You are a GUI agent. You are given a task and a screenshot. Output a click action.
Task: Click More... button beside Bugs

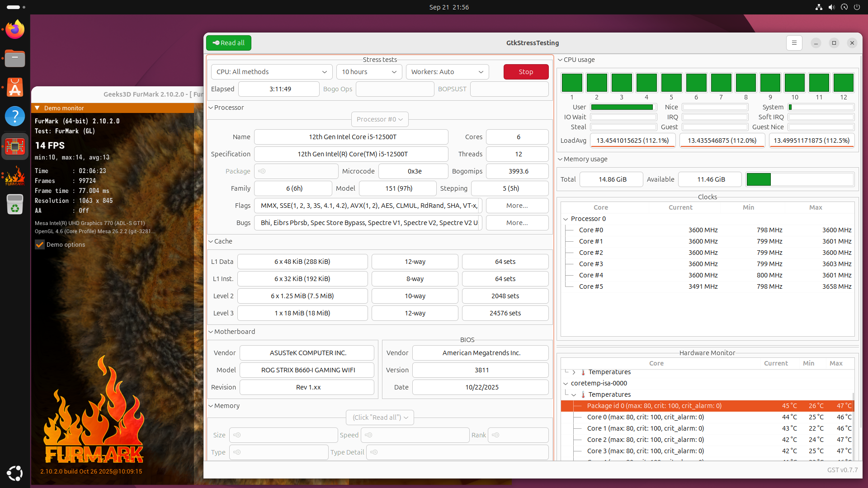[517, 223]
